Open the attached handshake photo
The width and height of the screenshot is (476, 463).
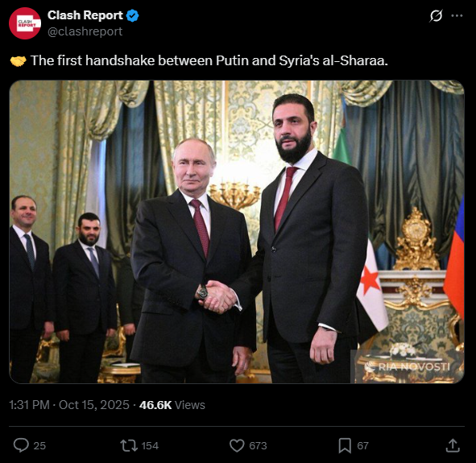tap(237, 232)
